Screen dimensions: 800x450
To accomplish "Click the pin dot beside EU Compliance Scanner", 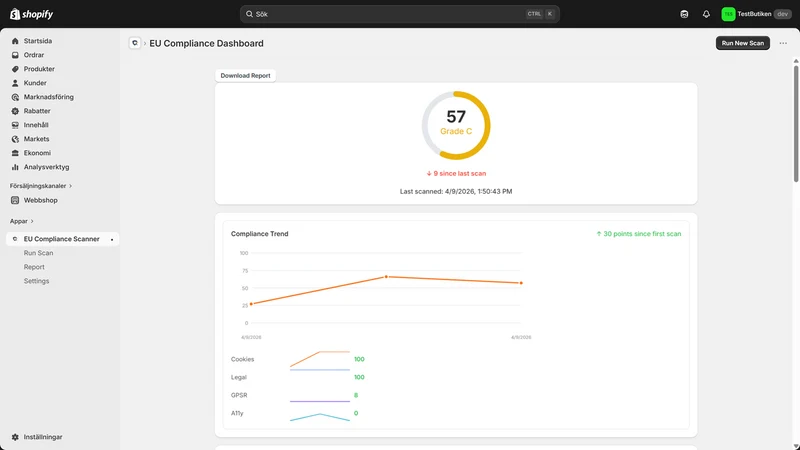I will [x=112, y=239].
